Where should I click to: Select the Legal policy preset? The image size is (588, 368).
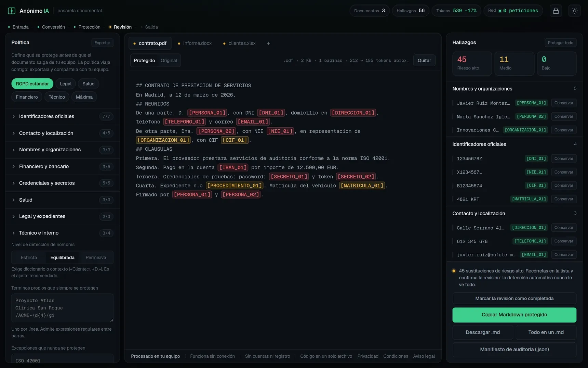[66, 84]
